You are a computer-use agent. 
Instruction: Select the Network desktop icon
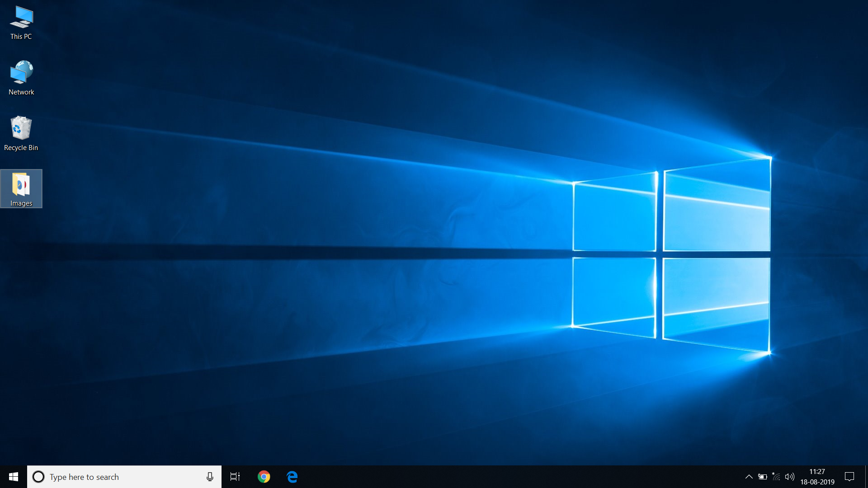pos(21,78)
